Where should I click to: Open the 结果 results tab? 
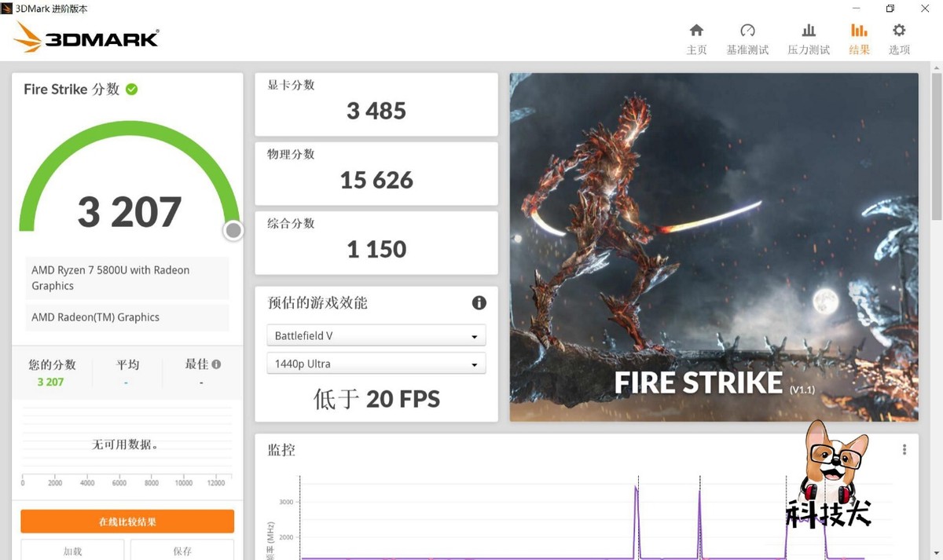[859, 39]
